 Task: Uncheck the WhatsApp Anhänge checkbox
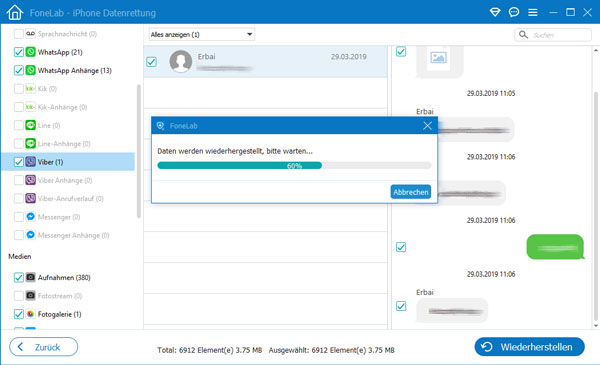pos(18,70)
